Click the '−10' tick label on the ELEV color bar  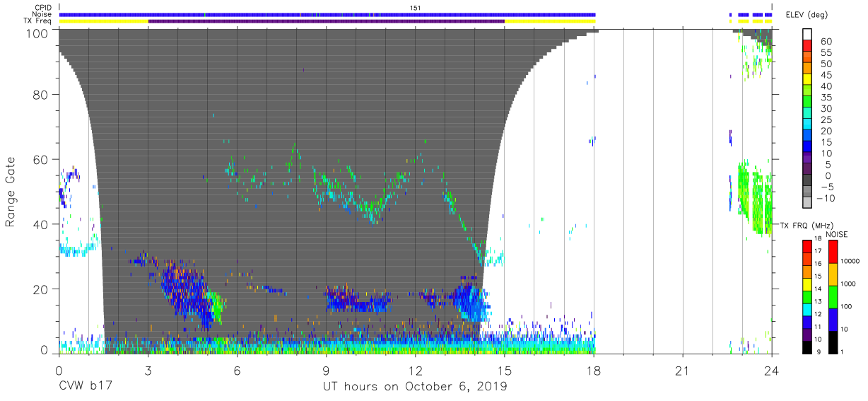825,198
